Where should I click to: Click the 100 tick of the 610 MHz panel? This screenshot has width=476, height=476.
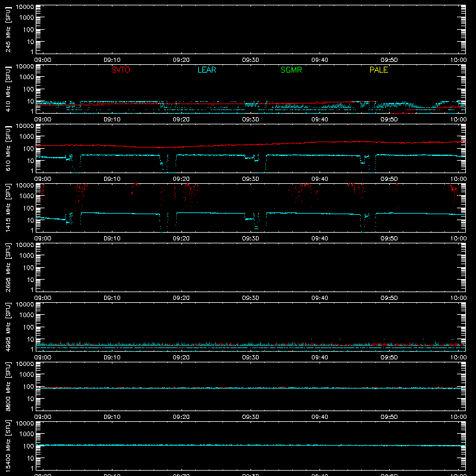click(x=29, y=149)
